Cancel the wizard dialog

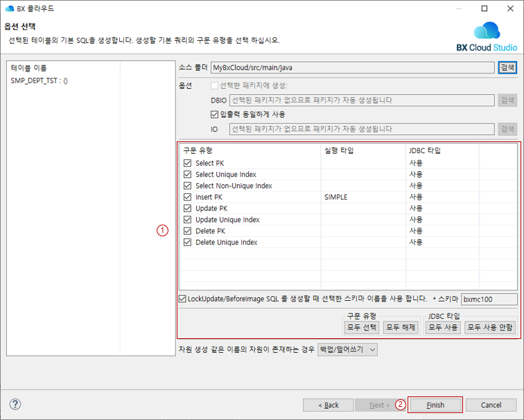point(491,405)
